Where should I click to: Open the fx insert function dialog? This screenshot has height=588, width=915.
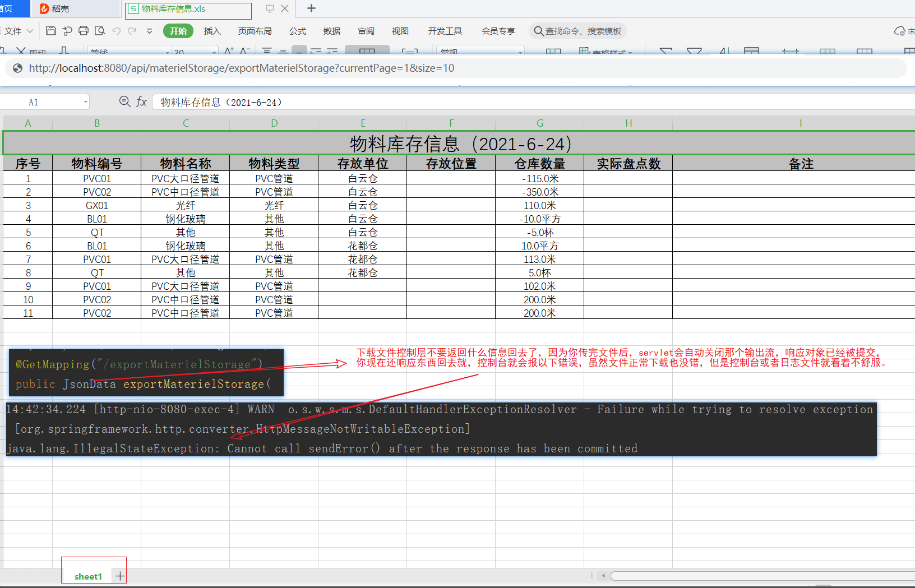141,101
